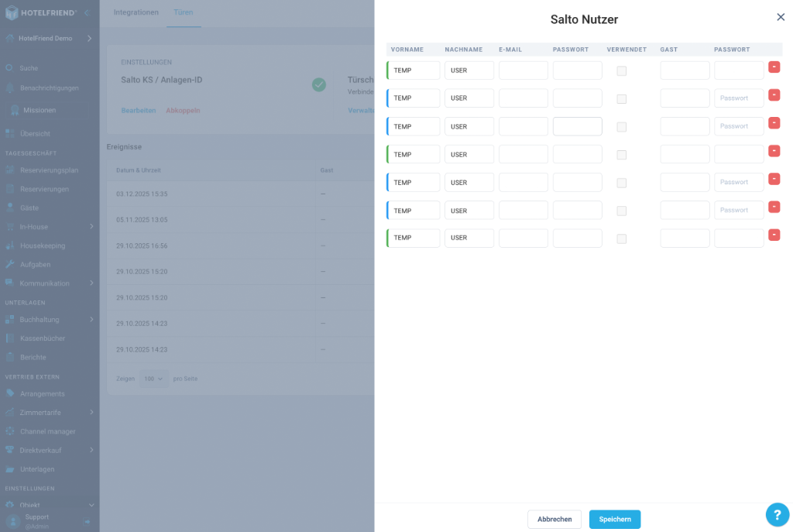Click the logout arrow next to Support
The image size is (793, 532).
pyautogui.click(x=87, y=521)
